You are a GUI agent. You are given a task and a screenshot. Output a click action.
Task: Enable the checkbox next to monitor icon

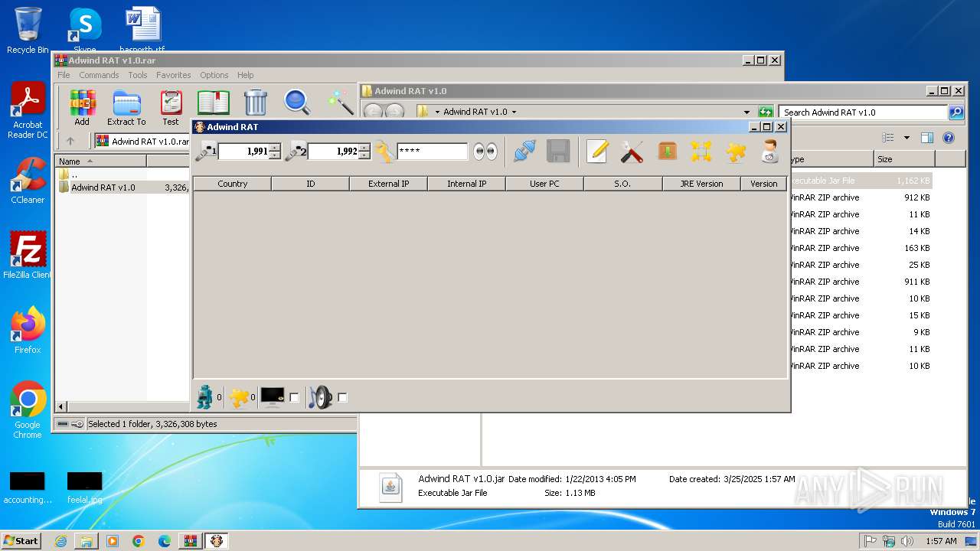tap(294, 397)
